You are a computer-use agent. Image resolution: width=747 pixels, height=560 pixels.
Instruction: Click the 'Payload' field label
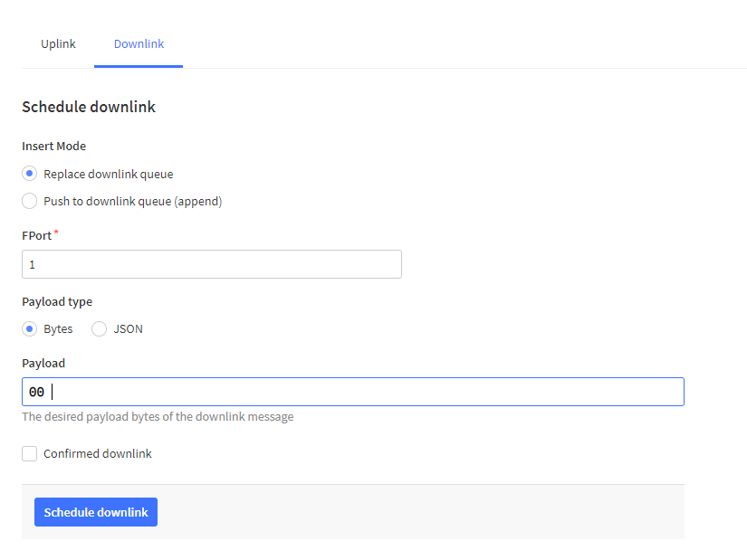pyautogui.click(x=43, y=364)
